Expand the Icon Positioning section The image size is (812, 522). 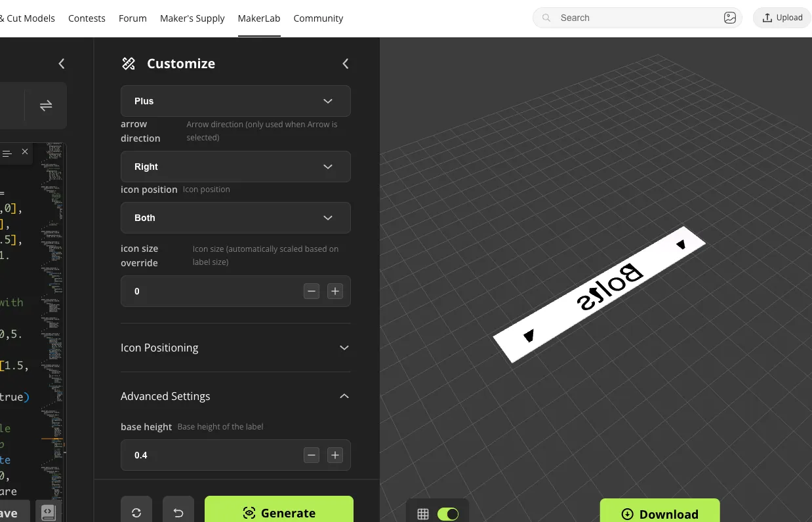pos(235,348)
